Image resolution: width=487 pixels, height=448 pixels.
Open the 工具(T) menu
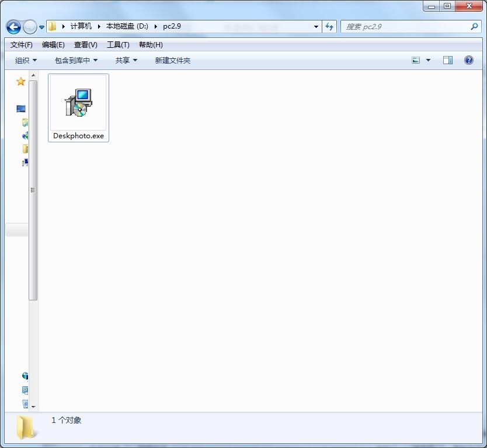coord(118,45)
